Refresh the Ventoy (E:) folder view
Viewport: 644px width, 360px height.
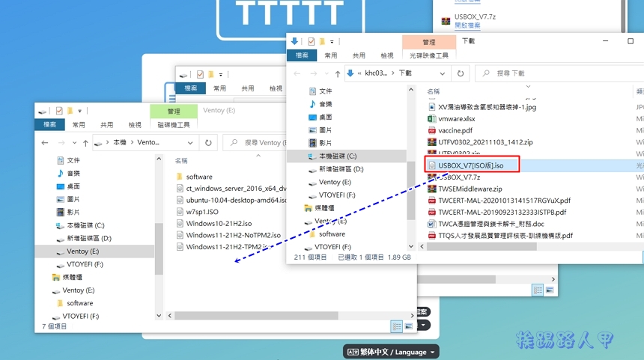tap(208, 143)
